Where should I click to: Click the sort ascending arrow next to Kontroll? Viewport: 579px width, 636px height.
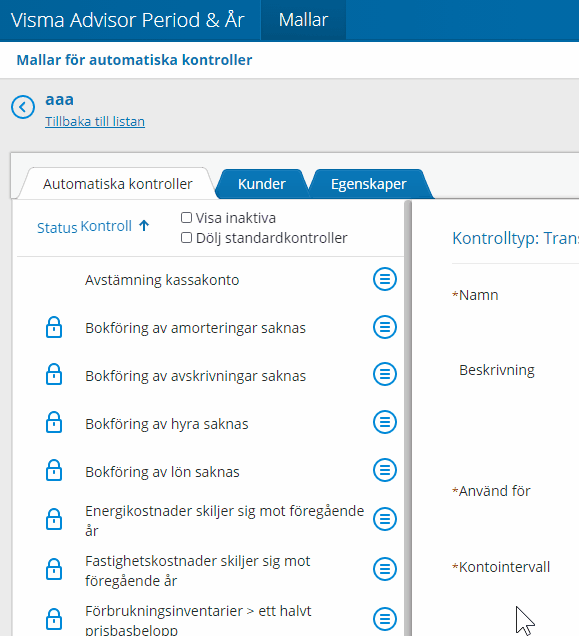(144, 225)
